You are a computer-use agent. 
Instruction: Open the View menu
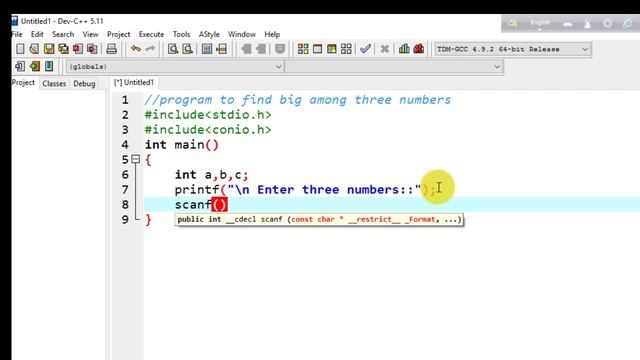pos(90,34)
